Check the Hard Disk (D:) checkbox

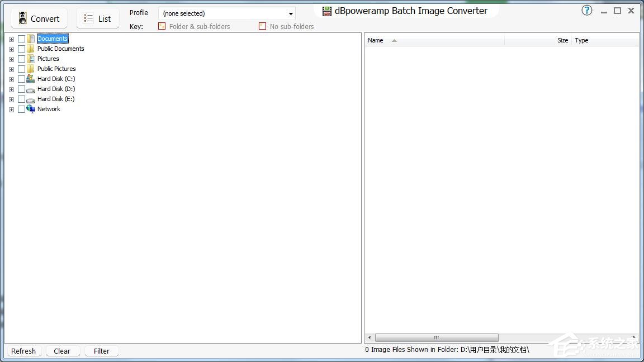click(21, 89)
